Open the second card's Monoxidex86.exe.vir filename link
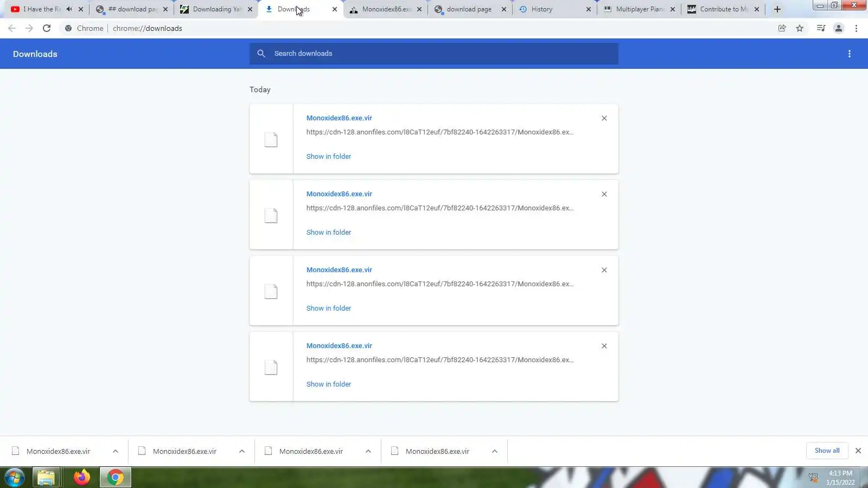The height and width of the screenshot is (488, 868). click(339, 194)
